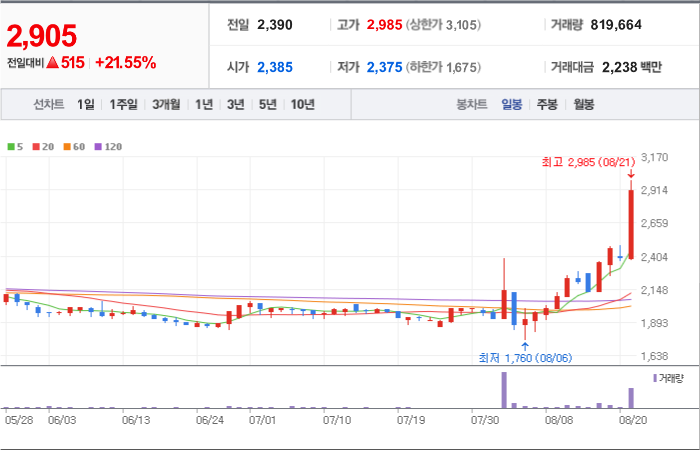The height and width of the screenshot is (450, 700).
Task: Click the 3,170 price axis label
Action: (654, 157)
